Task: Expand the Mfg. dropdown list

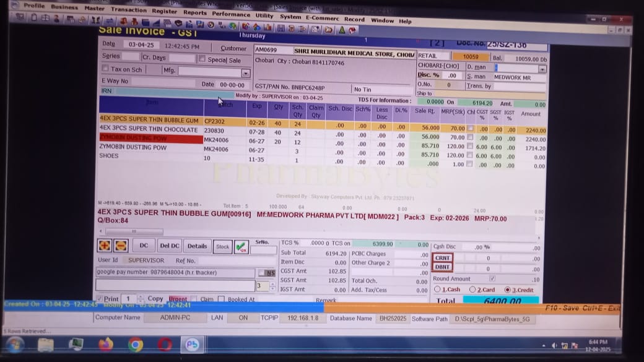Action: tap(245, 72)
